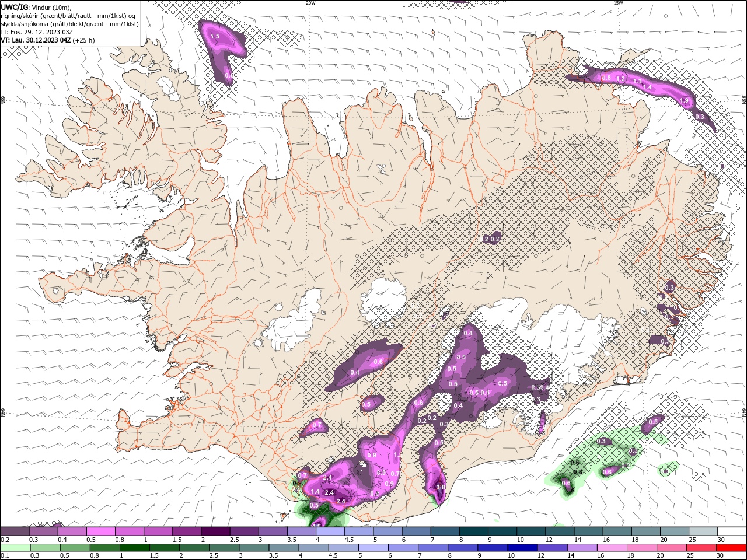Click the 'slydda/snjókoma' legend description line
The height and width of the screenshot is (560, 747).
pyautogui.click(x=69, y=24)
